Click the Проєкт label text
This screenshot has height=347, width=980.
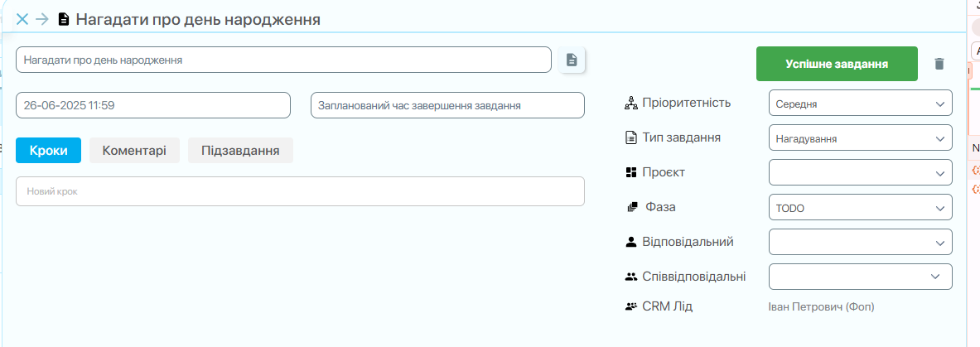(663, 172)
